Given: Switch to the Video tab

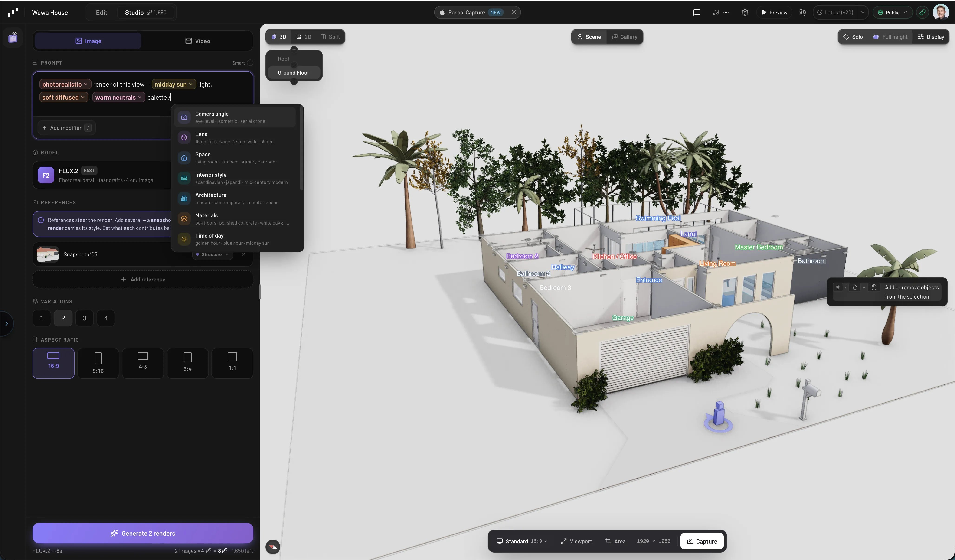Looking at the screenshot, I should [197, 41].
